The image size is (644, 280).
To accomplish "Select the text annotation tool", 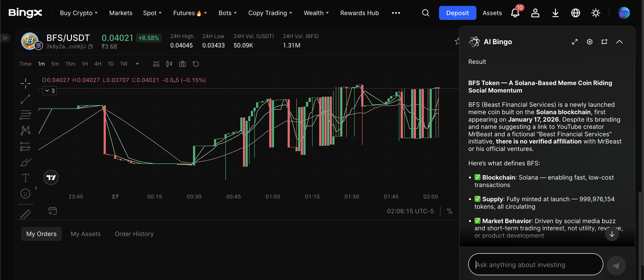I will [x=25, y=177].
